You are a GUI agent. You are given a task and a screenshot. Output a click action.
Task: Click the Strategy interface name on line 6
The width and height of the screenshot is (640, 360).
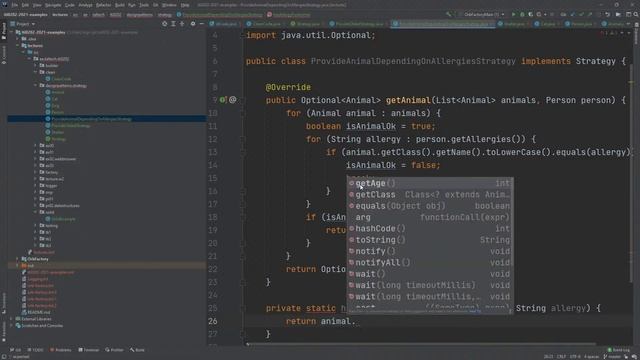(596, 61)
